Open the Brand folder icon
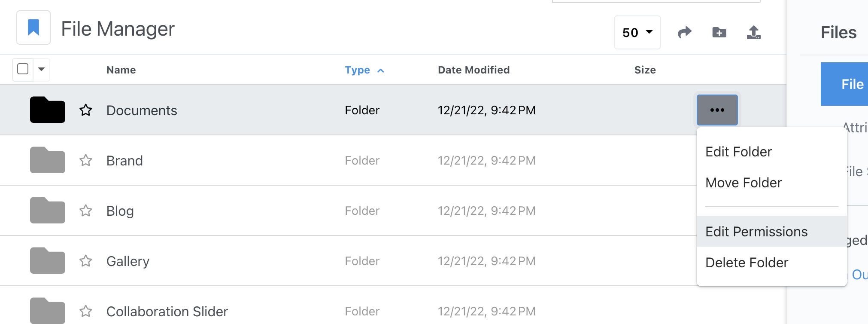The width and height of the screenshot is (868, 324). 48,160
